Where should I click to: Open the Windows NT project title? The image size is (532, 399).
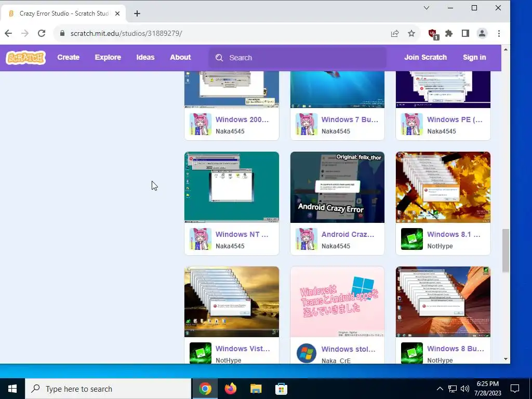pos(242,234)
